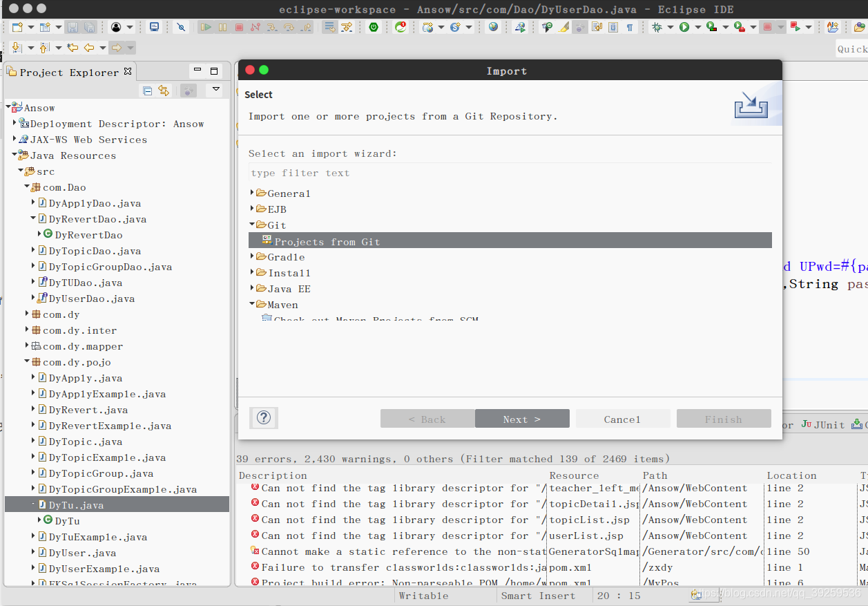Open the Run icon dropdown arrow
Viewport: 868px width, 606px height.
click(x=698, y=27)
